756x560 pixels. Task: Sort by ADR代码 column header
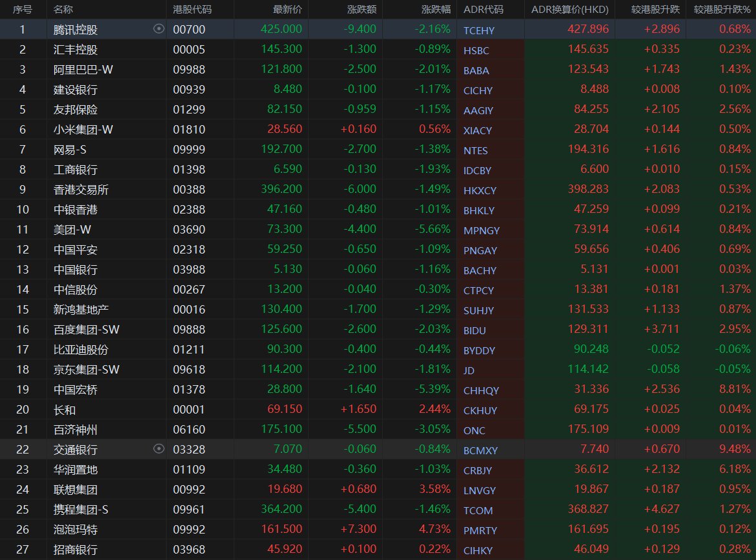click(483, 9)
